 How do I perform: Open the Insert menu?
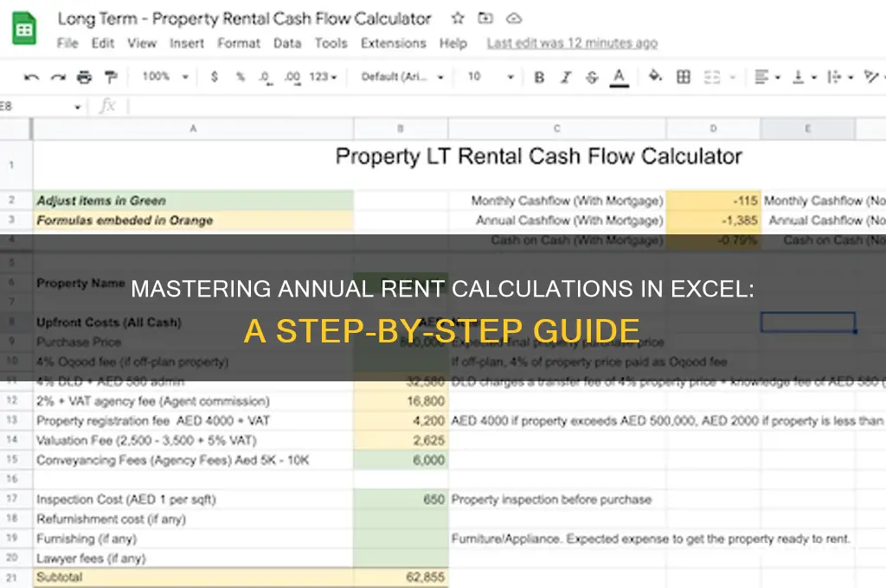point(187,43)
